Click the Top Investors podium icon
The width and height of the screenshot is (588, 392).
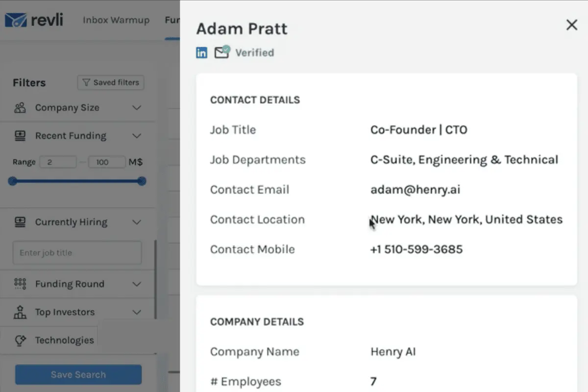click(20, 312)
